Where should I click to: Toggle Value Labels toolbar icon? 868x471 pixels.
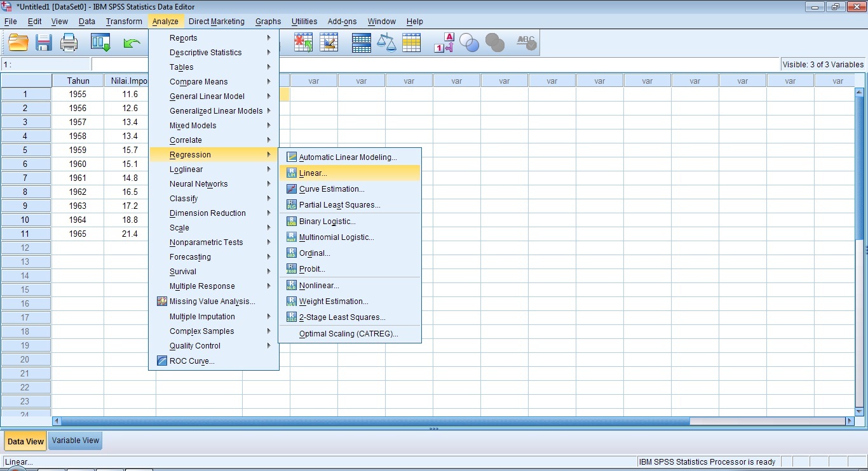[444, 43]
